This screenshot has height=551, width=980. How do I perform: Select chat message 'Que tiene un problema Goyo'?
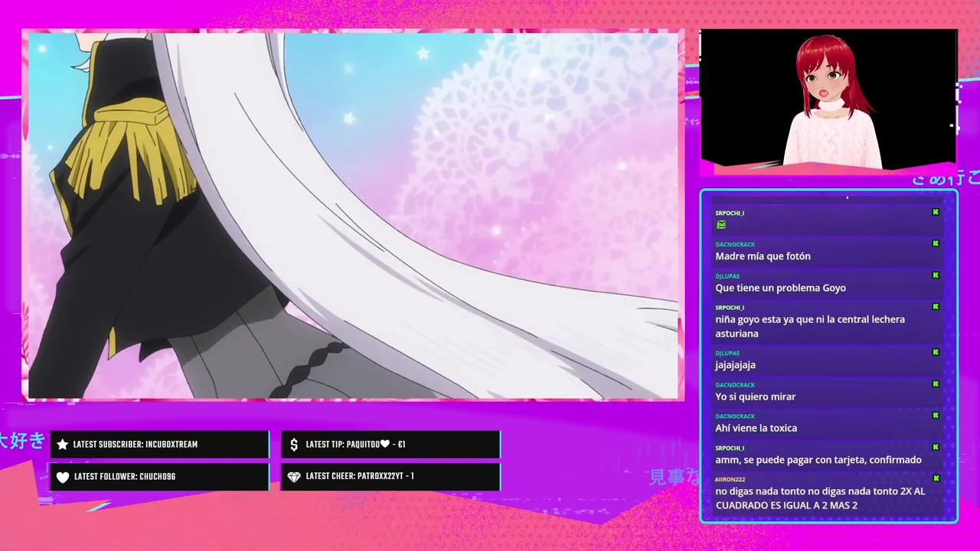coord(780,288)
